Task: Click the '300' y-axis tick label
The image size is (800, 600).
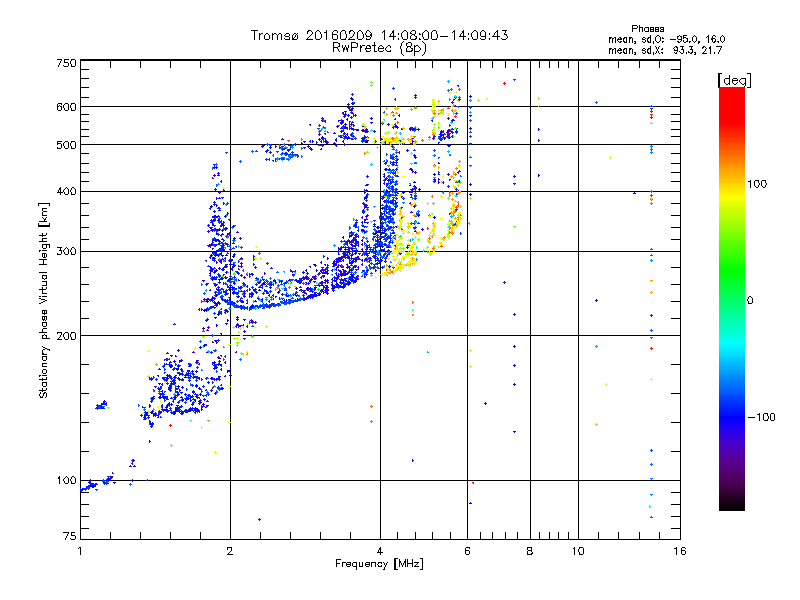Action: click(x=66, y=251)
